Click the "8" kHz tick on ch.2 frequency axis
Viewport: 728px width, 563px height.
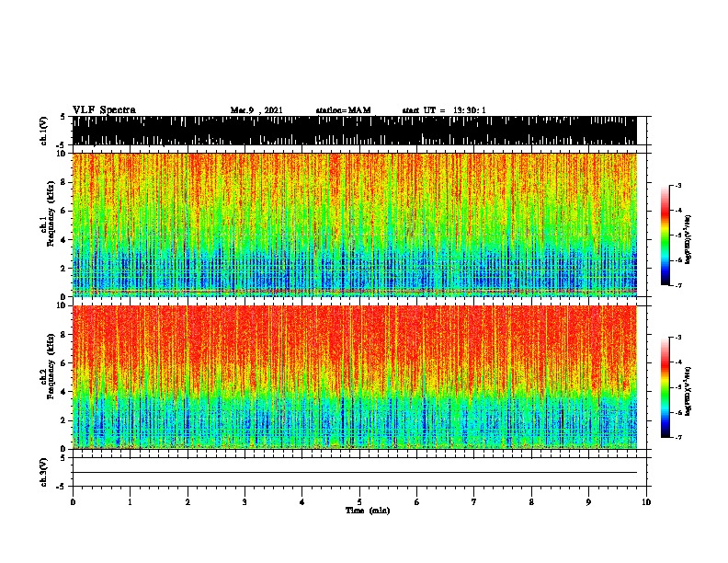pyautogui.click(x=63, y=335)
